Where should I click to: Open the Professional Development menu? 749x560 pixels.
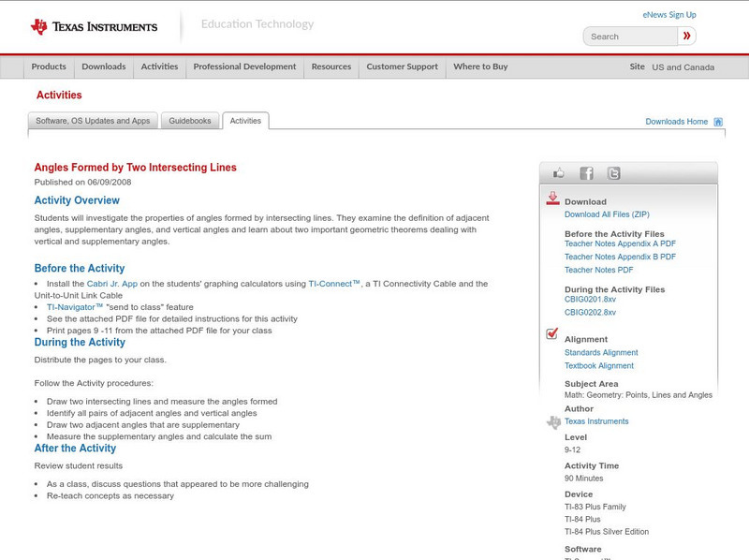[x=244, y=66]
